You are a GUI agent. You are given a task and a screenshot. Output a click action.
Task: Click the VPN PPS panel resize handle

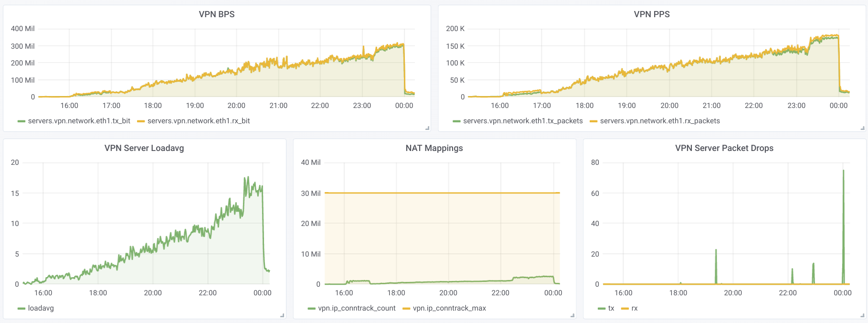tap(862, 128)
